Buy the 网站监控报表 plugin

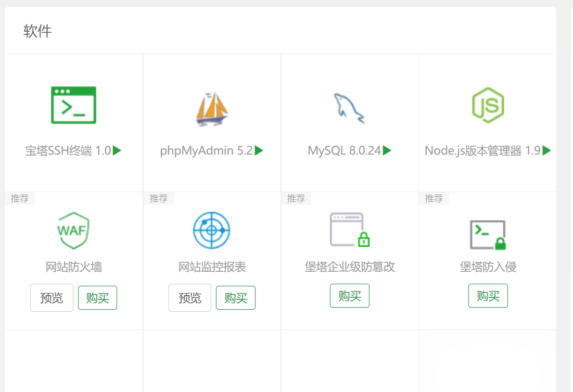[236, 298]
